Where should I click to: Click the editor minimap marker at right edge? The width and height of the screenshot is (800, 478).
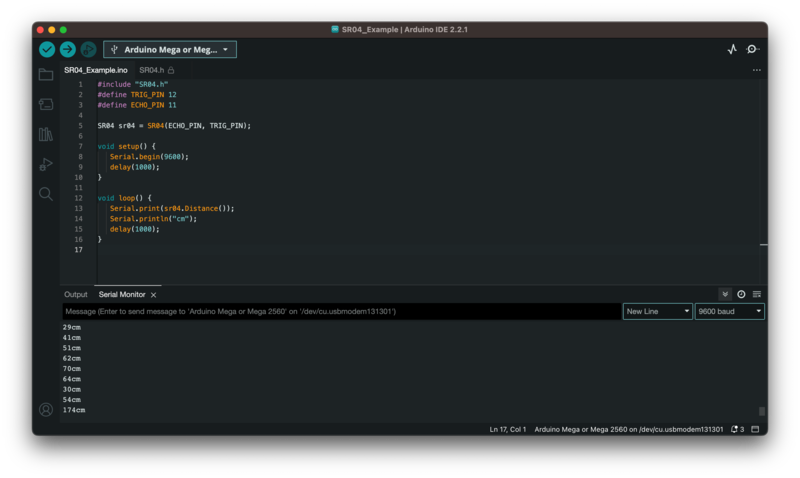(x=764, y=245)
